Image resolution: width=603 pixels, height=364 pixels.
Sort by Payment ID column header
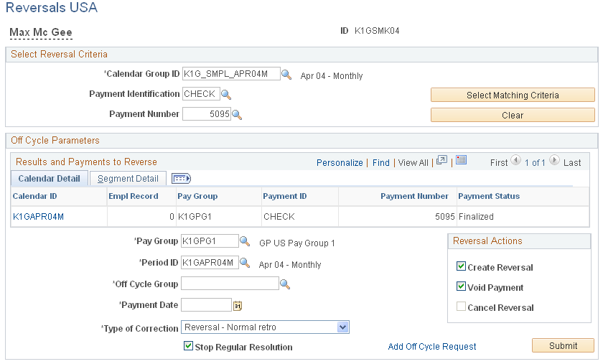pyautogui.click(x=284, y=196)
